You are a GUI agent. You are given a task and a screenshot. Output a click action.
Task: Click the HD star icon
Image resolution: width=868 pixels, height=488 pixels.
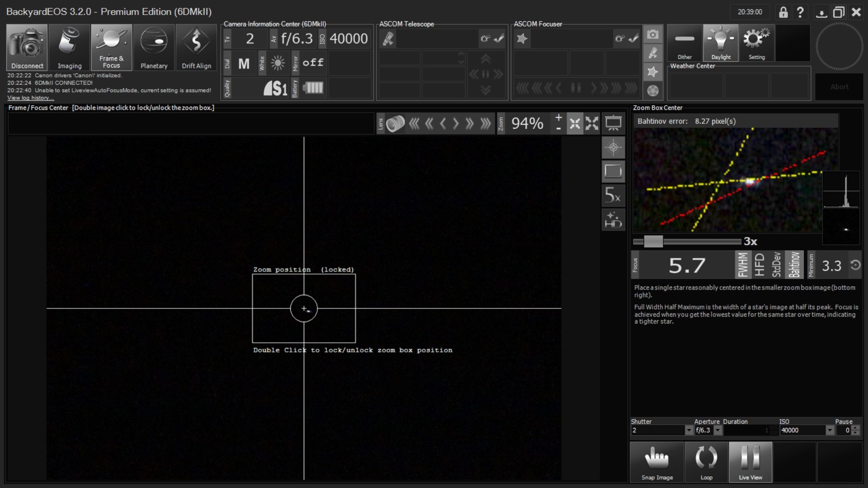pyautogui.click(x=613, y=219)
